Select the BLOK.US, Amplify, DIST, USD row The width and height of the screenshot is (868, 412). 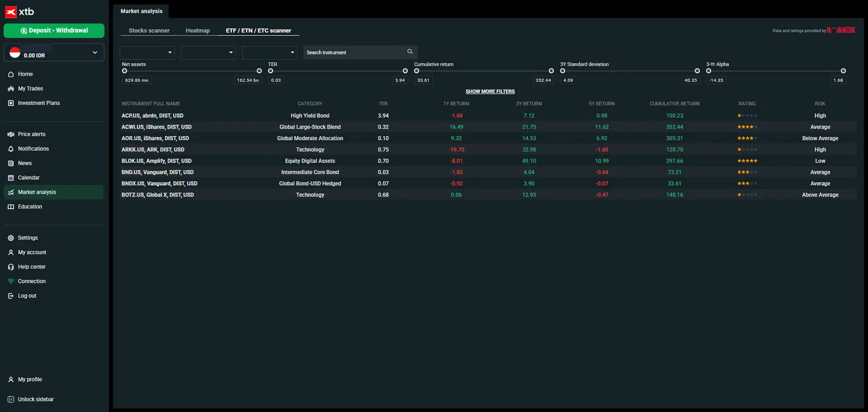488,161
